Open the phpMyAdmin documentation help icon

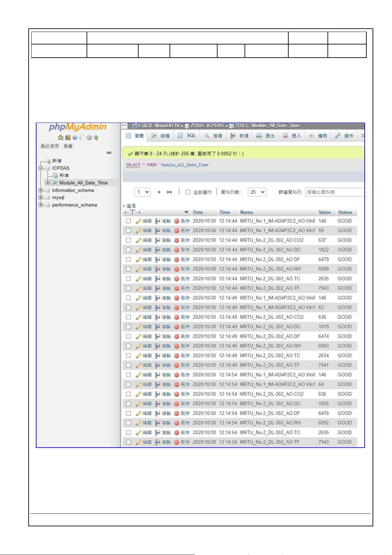[75, 138]
